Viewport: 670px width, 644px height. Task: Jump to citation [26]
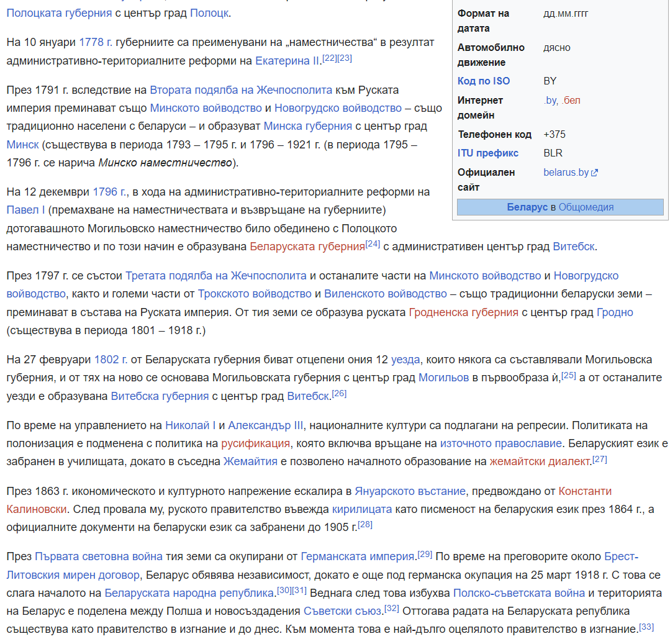click(x=339, y=394)
